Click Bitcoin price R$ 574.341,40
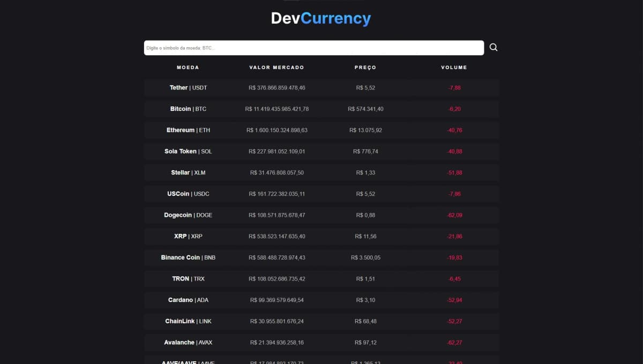The image size is (643, 364). [365, 109]
